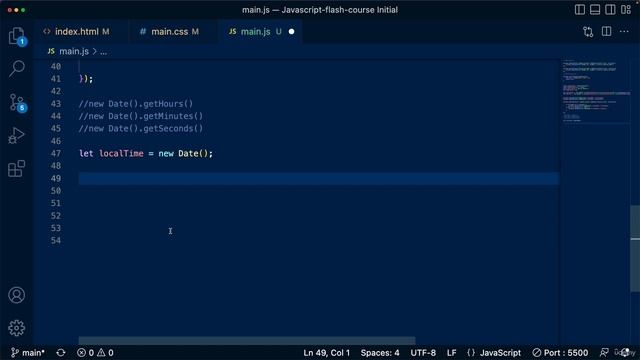
Task: Click the vertical scrollbar thumb
Action: point(635,249)
